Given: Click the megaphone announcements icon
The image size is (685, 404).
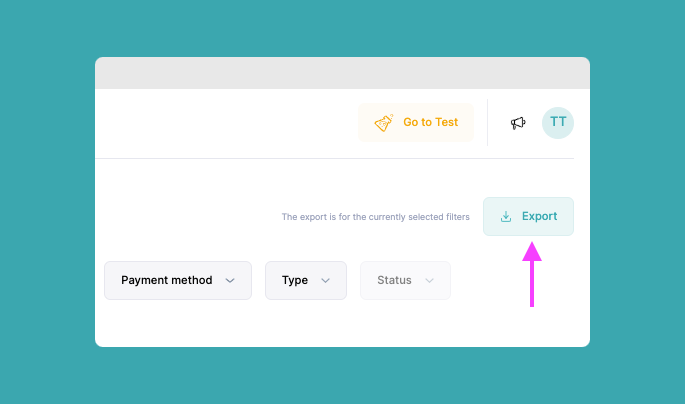Looking at the screenshot, I should (518, 123).
